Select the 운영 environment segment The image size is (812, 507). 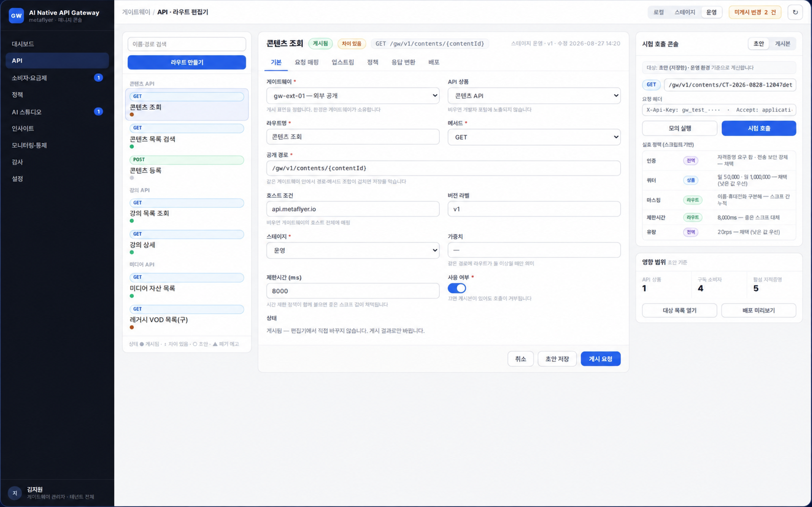711,12
